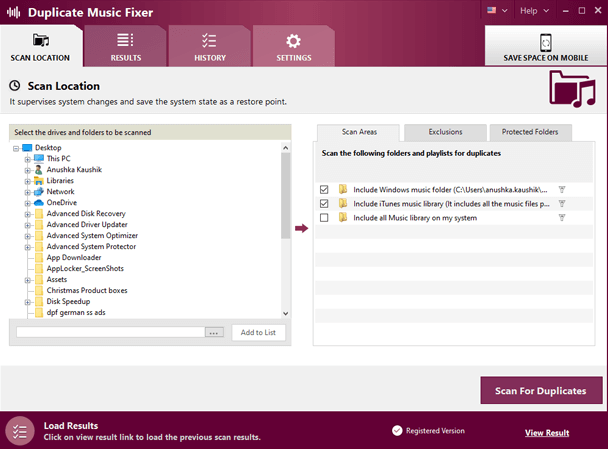
Task: Switch to the Results tab
Action: [126, 47]
